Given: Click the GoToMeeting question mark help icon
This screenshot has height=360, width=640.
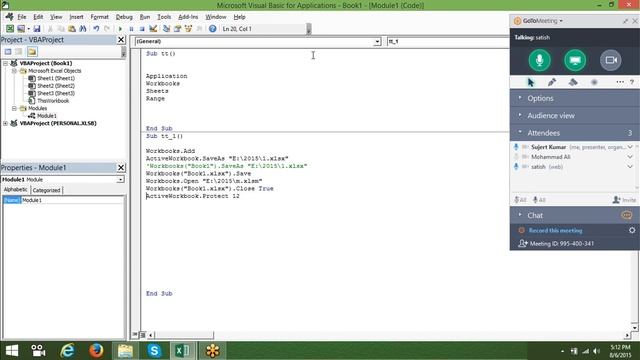Looking at the screenshot, I should pyautogui.click(x=632, y=82).
